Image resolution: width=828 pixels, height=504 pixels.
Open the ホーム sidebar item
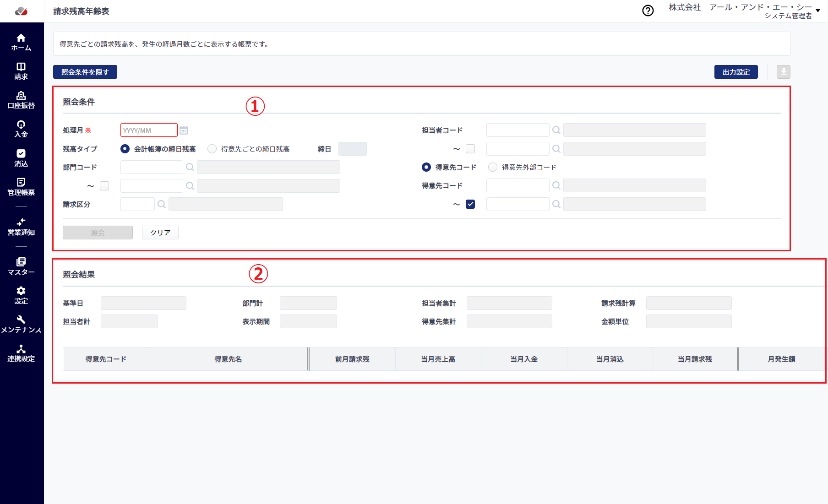21,42
